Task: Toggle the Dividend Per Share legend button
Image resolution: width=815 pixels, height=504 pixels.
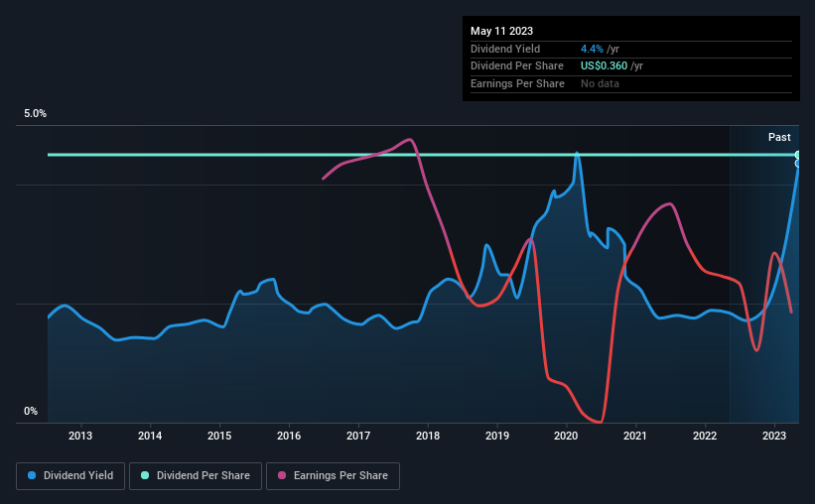Action: 196,476
